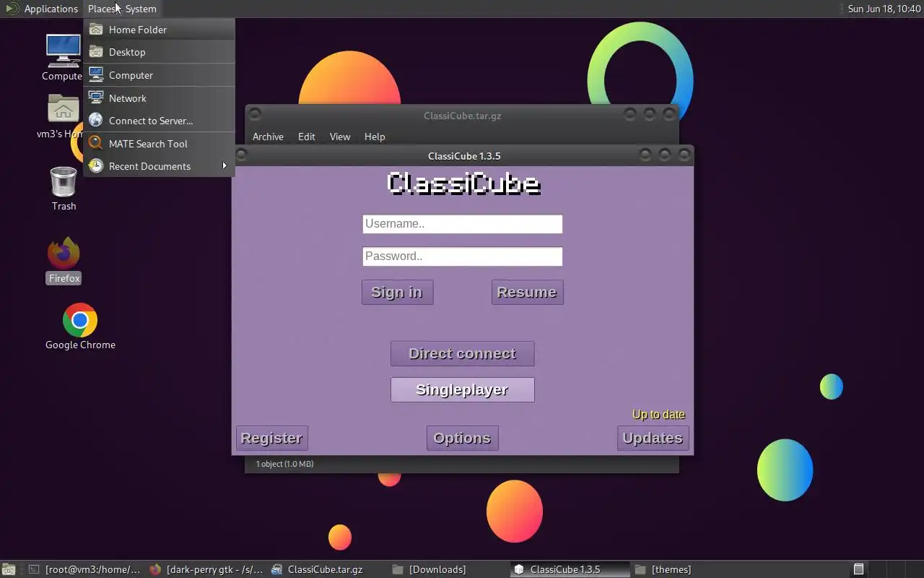924x578 pixels.
Task: Switch to themes taskbar entry
Action: click(692, 569)
